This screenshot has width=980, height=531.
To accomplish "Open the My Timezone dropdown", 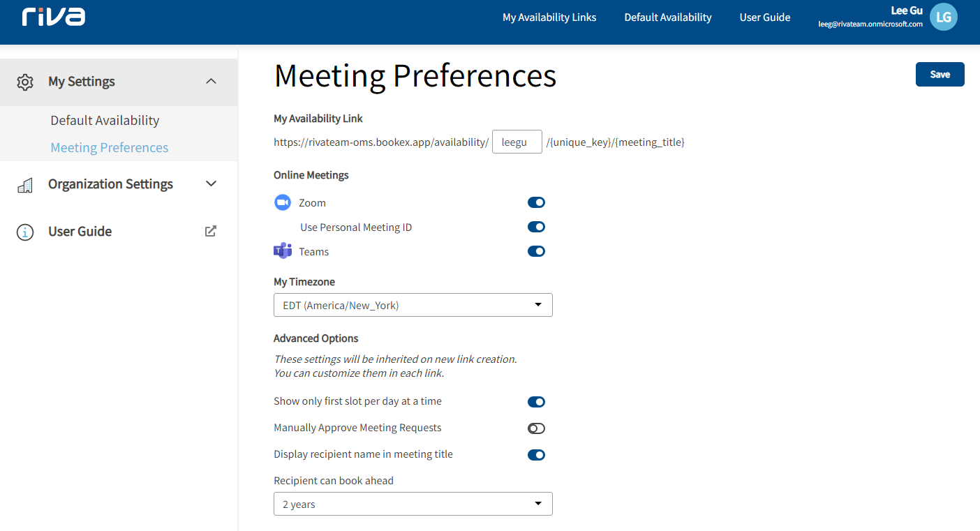I will 413,305.
